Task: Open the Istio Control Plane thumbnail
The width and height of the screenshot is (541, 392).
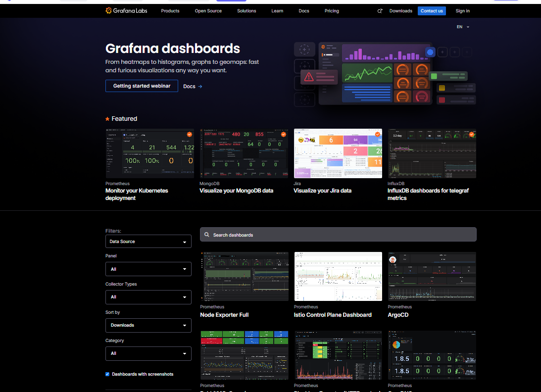Action: 338,276
